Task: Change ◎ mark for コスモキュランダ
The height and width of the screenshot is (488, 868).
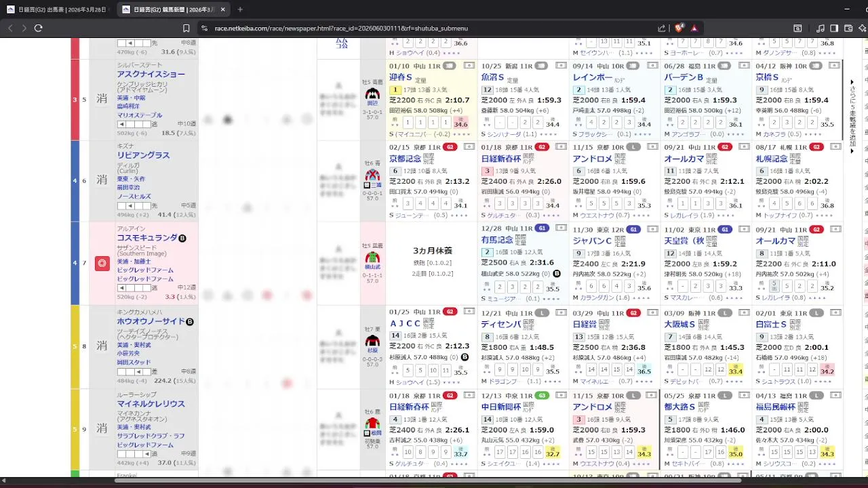Action: [102, 263]
